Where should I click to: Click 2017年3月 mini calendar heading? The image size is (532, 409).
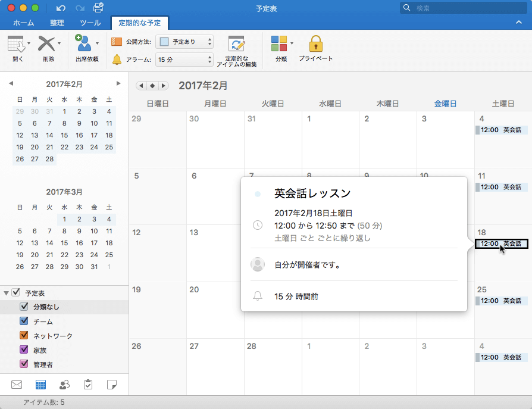click(x=64, y=192)
